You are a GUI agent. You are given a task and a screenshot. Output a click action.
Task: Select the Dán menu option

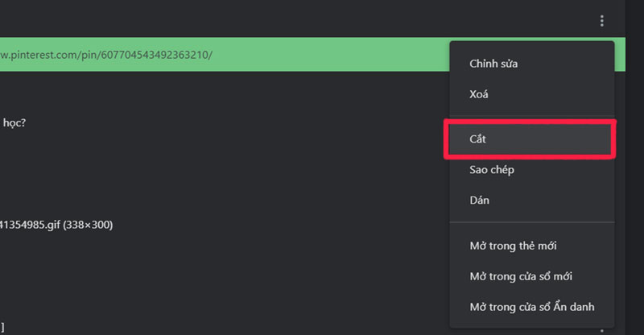click(x=479, y=201)
